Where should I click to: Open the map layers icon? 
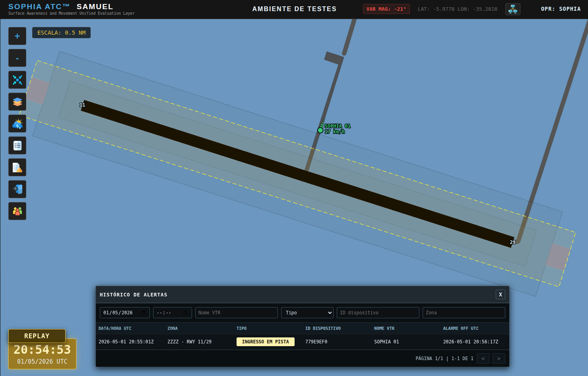coord(17,102)
